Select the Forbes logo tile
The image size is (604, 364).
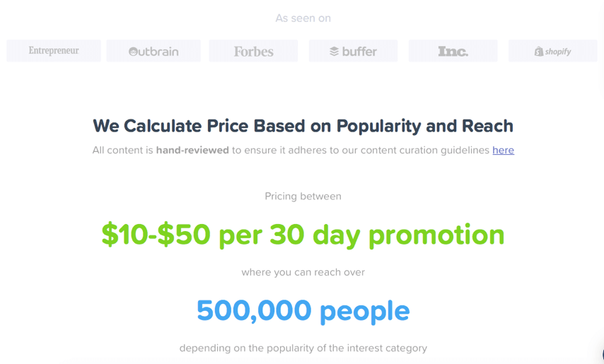click(253, 51)
